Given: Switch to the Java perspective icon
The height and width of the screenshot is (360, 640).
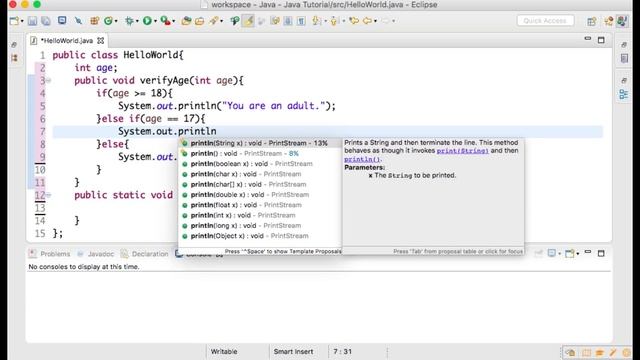Looking at the screenshot, I should (622, 21).
